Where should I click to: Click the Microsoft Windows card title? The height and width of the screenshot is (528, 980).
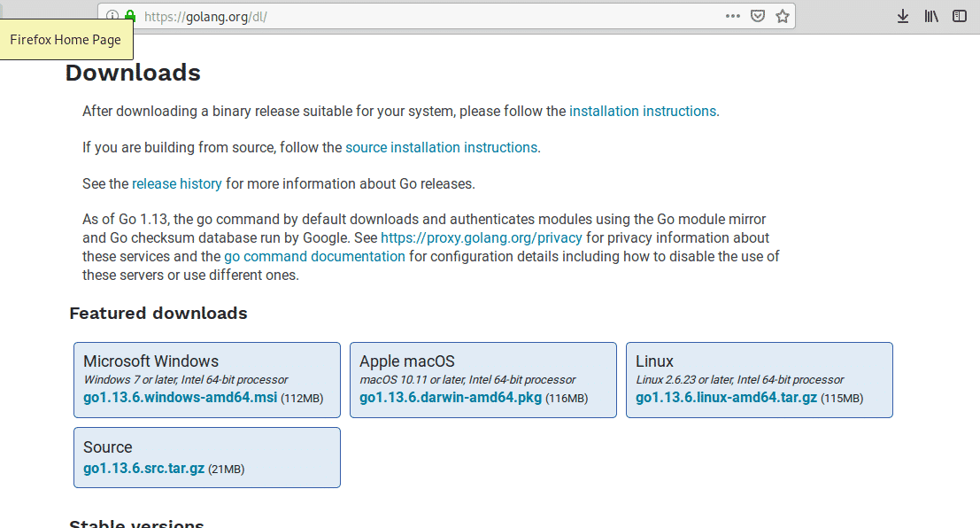150,361
